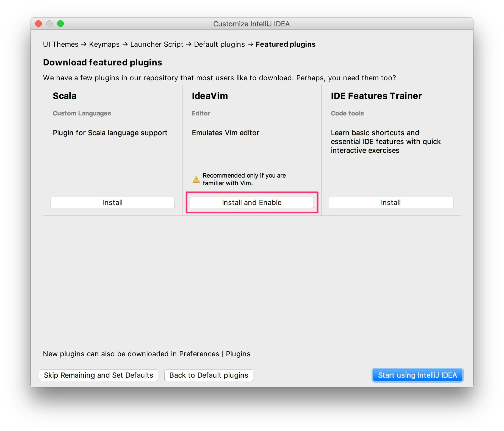The image size is (504, 431).
Task: Click the 'Learn basic shortcuts' description text
Action: pos(386,142)
